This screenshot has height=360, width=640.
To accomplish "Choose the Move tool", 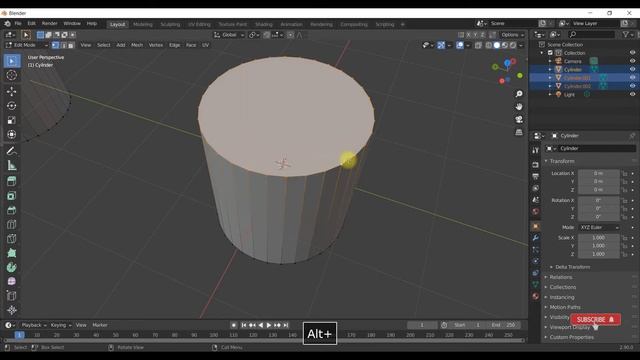I will coord(12,91).
